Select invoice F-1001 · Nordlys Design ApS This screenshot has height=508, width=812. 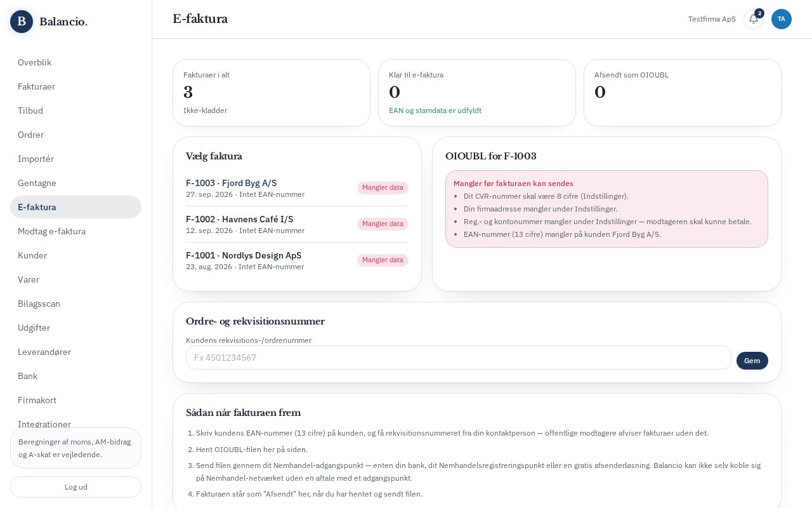297,260
